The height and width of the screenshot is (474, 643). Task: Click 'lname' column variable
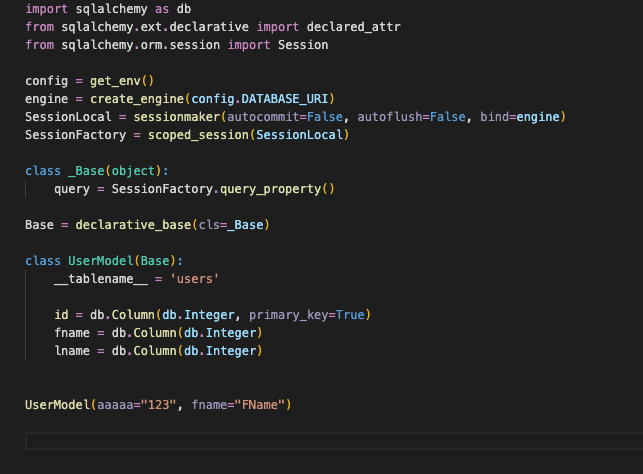point(72,351)
